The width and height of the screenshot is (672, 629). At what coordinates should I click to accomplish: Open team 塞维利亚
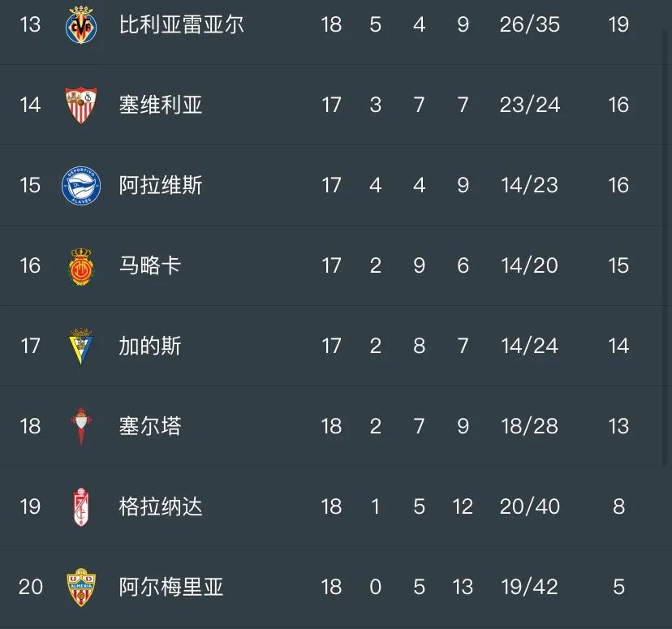click(x=160, y=105)
